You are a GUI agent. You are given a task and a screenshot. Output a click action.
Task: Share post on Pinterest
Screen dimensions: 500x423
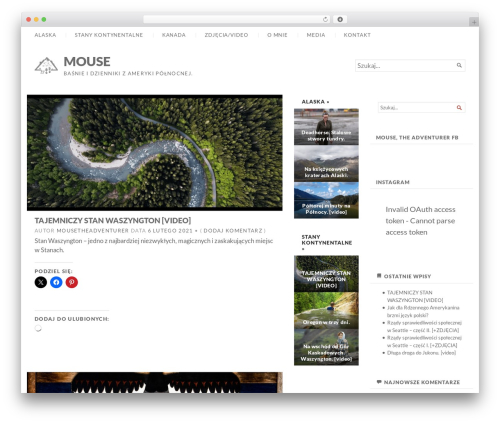tap(72, 282)
